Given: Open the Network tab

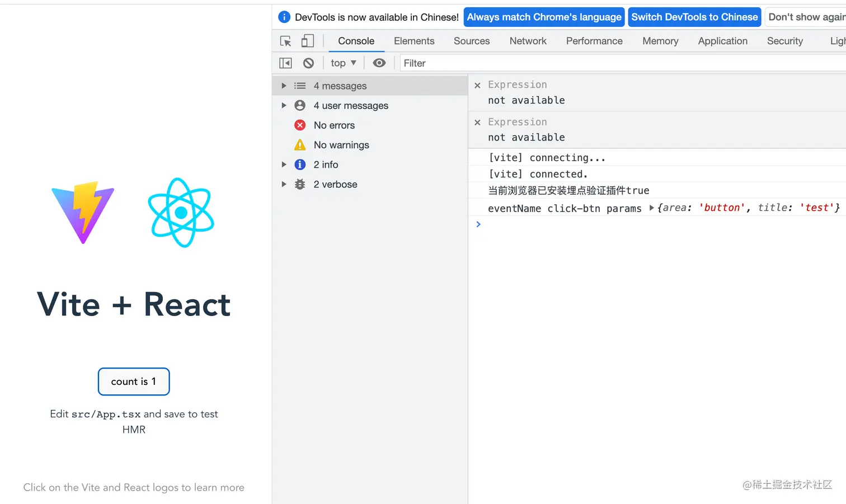Looking at the screenshot, I should click(x=528, y=41).
